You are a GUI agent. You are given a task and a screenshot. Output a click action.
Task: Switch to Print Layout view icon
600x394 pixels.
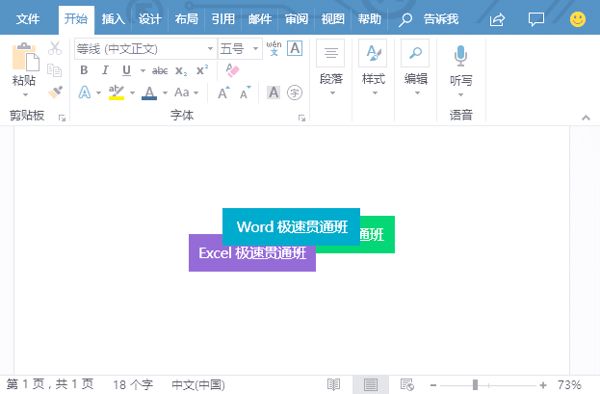point(370,384)
